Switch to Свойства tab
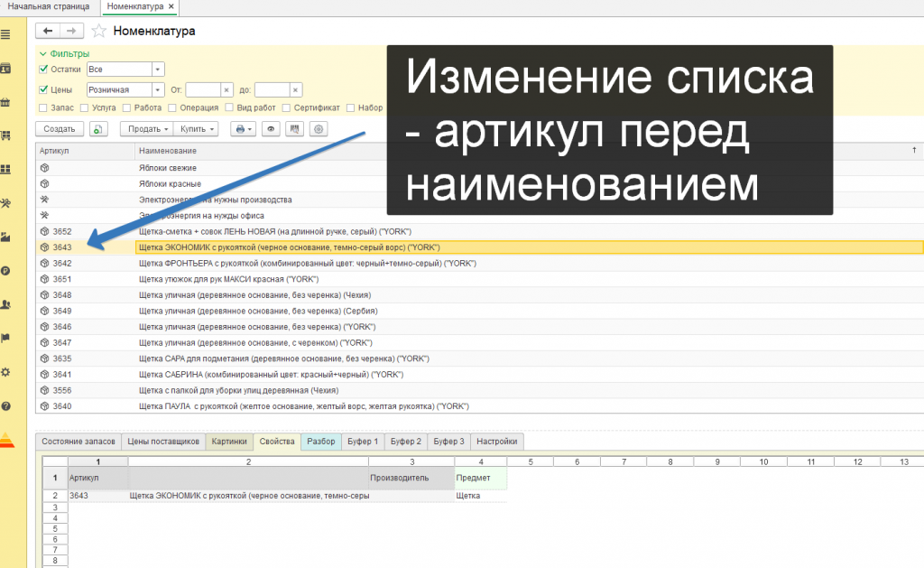924x568 pixels. 277,442
